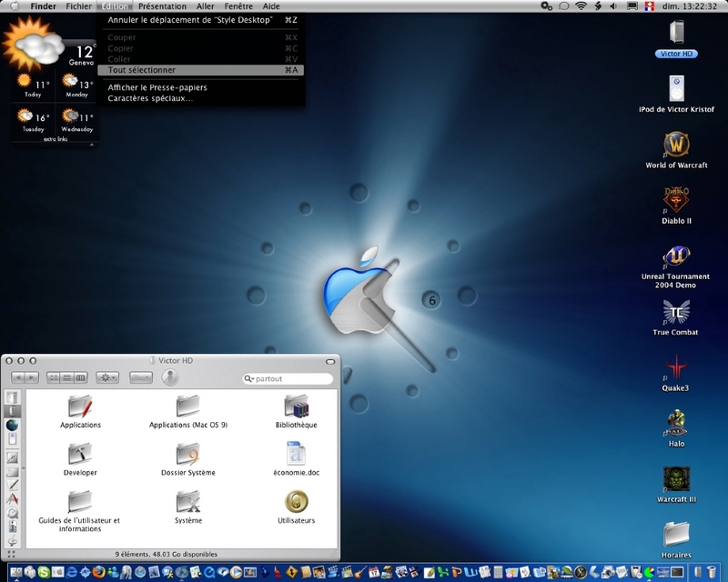Launch Unreal Tournament 2004 Demo shortcut
The width and height of the screenshot is (728, 582).
click(x=676, y=266)
